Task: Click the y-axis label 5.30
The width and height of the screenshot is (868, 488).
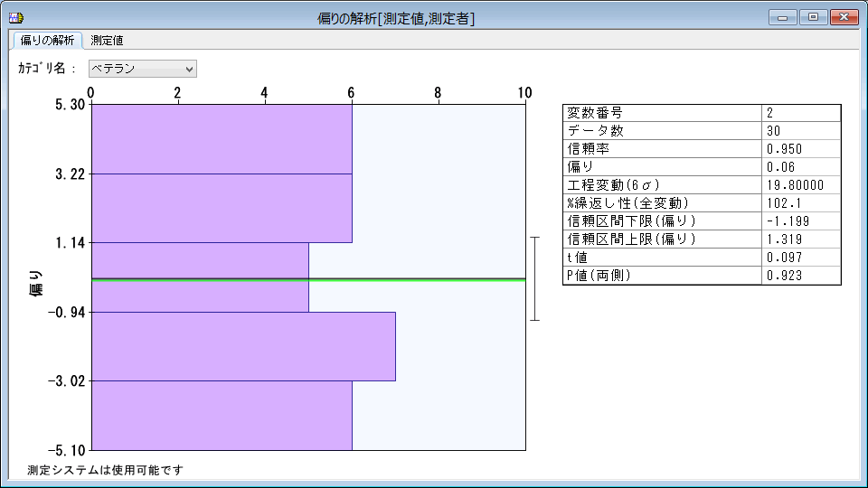Action: pyautogui.click(x=70, y=105)
